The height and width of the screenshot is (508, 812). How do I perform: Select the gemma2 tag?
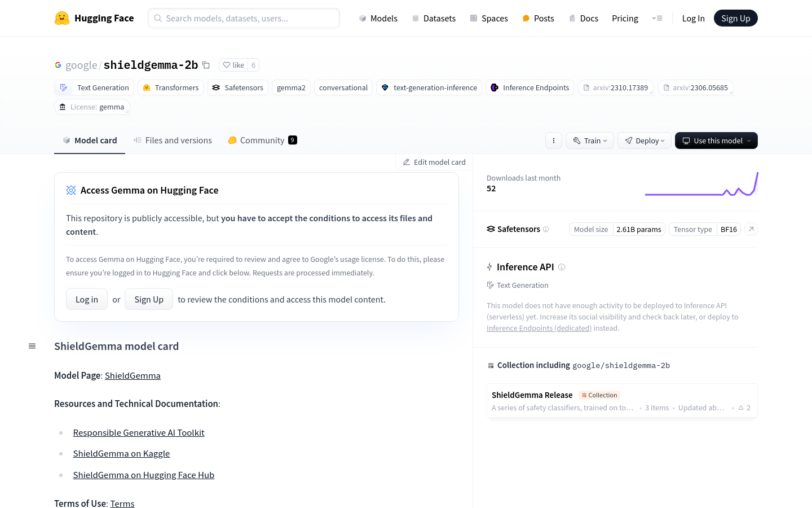pyautogui.click(x=291, y=87)
